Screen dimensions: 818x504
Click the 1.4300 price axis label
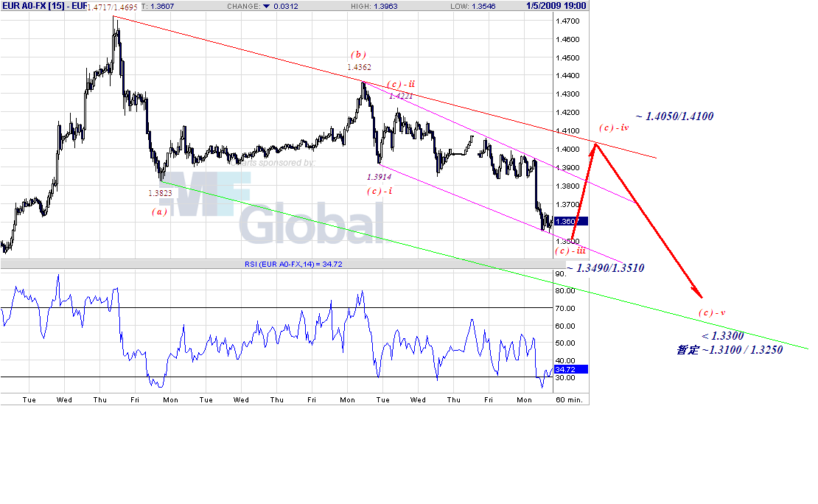tap(567, 94)
